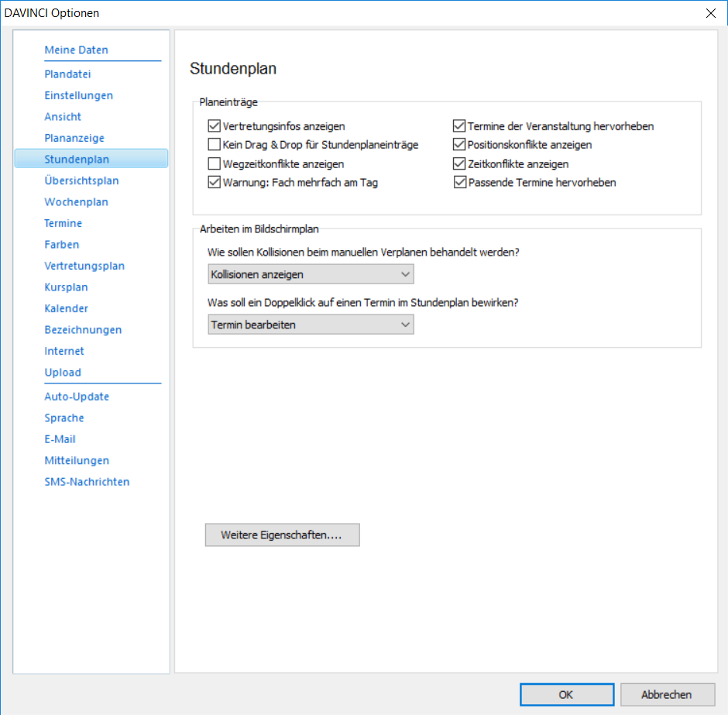728x715 pixels.
Task: Open Plananzeige settings
Action: pos(74,138)
